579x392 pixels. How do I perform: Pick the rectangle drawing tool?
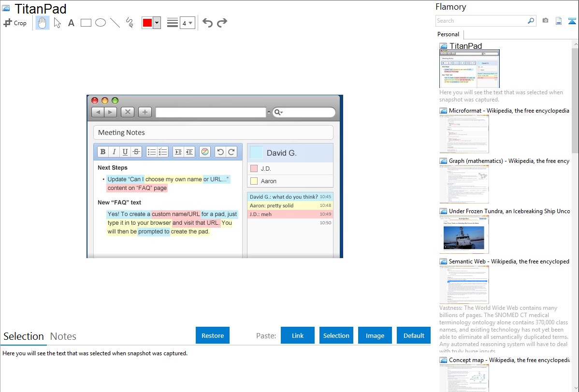86,23
